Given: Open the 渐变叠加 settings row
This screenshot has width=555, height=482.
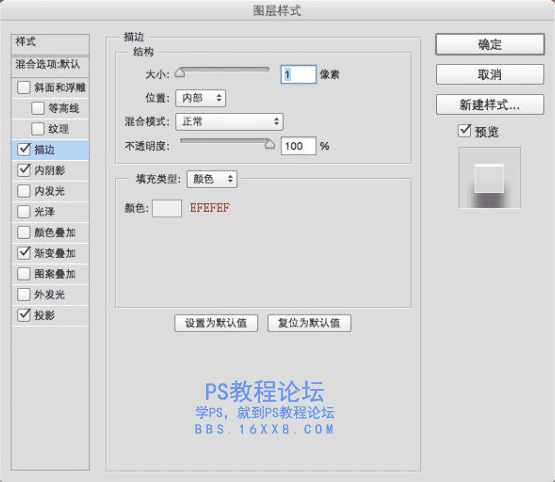Looking at the screenshot, I should tap(50, 253).
